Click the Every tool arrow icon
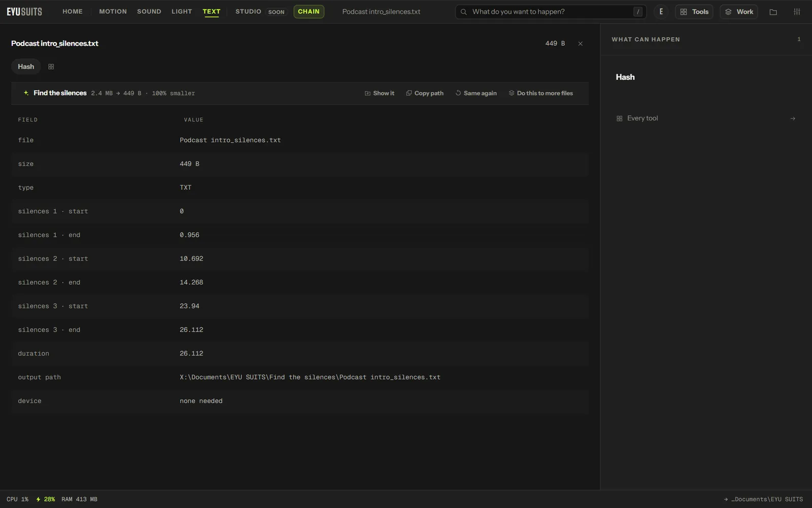The width and height of the screenshot is (812, 508). 793,118
